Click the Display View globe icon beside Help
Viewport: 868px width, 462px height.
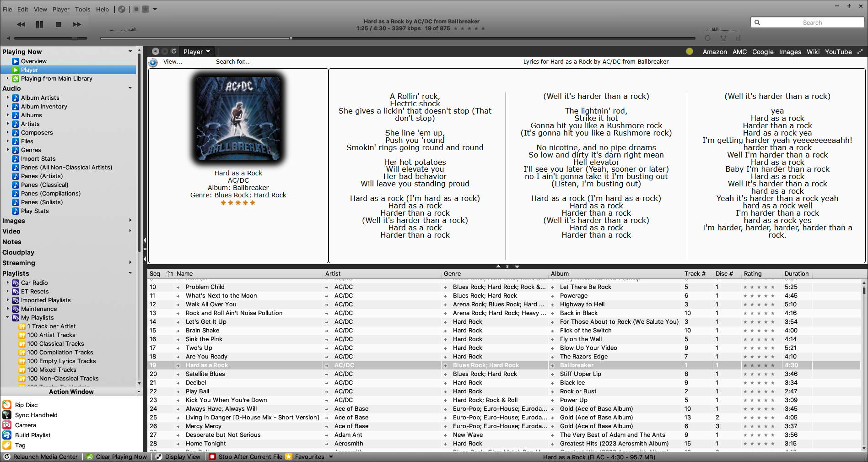click(x=122, y=9)
